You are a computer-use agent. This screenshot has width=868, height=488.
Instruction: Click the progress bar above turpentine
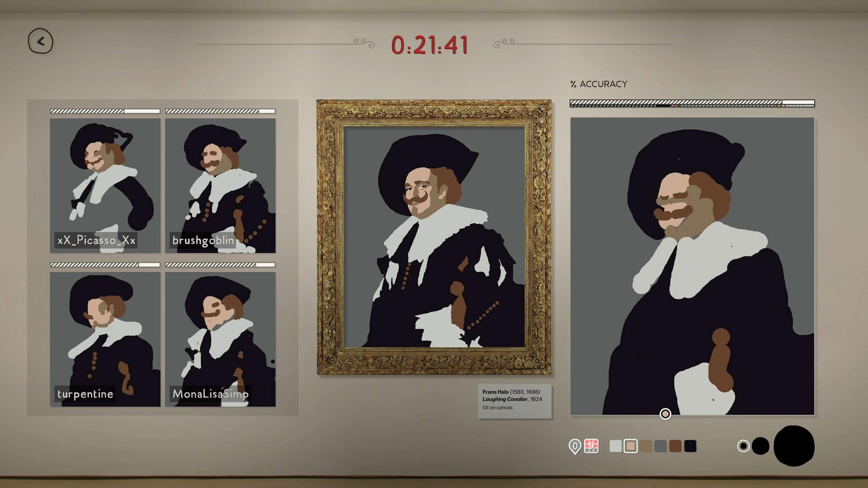pyautogui.click(x=105, y=265)
